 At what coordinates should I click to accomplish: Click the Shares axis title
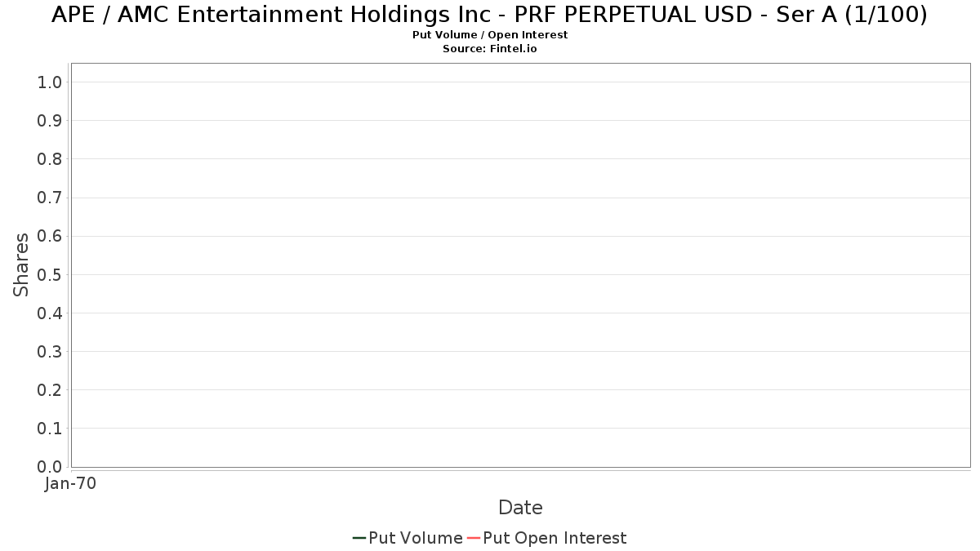(x=21, y=264)
